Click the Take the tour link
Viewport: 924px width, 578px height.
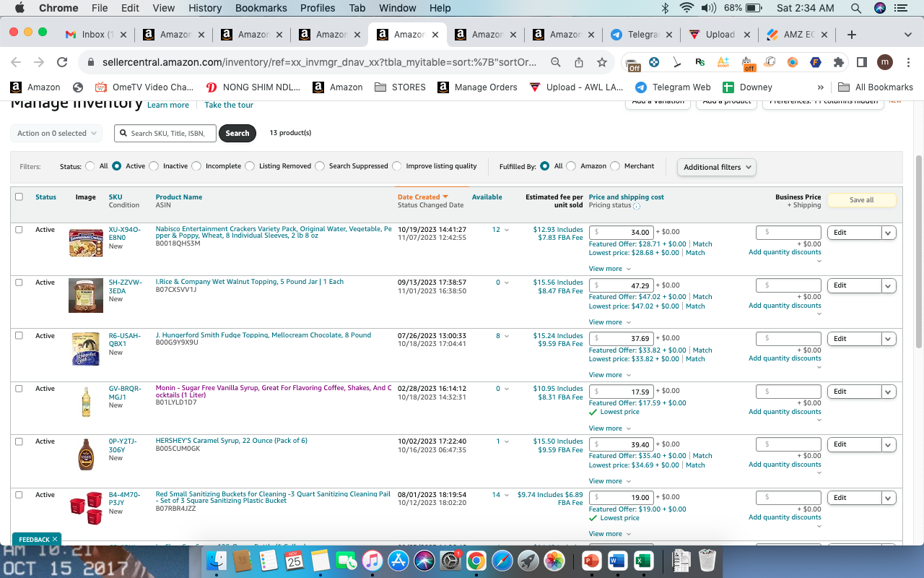229,105
